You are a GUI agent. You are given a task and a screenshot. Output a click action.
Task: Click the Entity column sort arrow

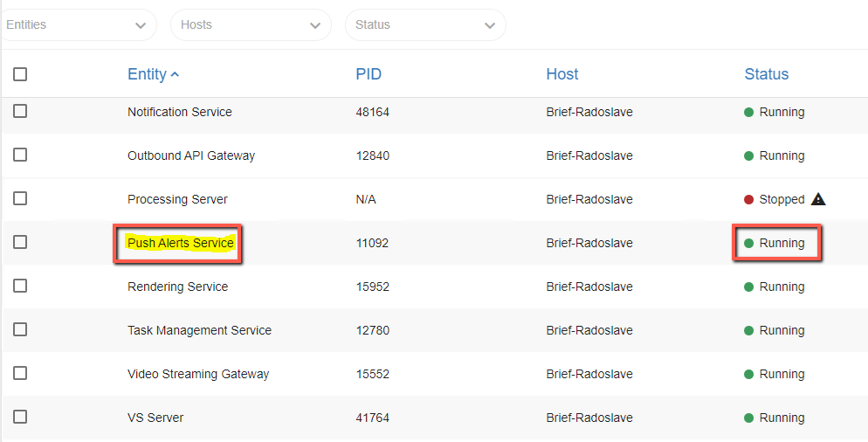coord(175,74)
